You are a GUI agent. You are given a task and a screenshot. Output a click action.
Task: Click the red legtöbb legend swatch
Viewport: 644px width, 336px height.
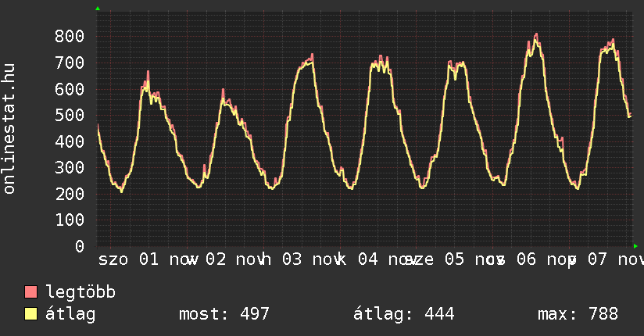point(31,292)
